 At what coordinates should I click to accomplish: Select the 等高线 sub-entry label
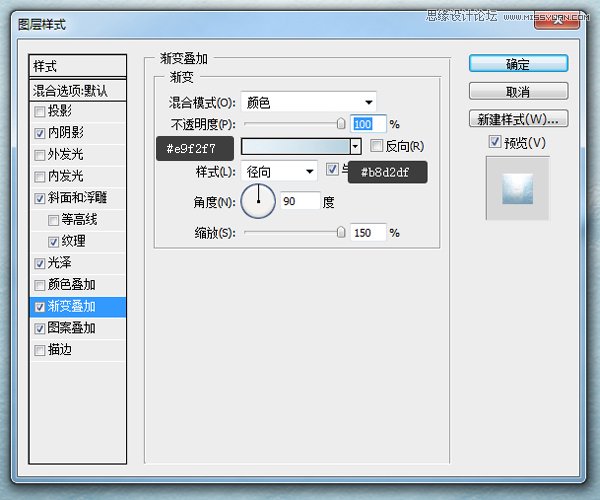[79, 219]
